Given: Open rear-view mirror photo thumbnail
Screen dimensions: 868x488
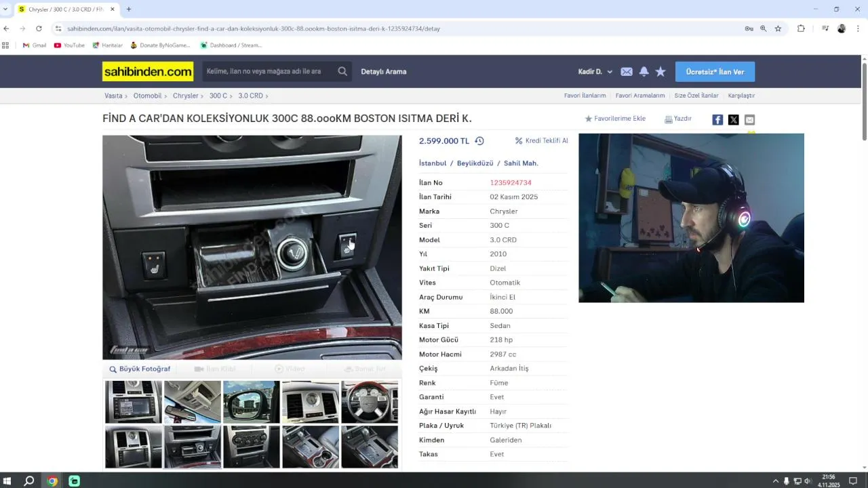Looking at the screenshot, I should click(x=193, y=402).
